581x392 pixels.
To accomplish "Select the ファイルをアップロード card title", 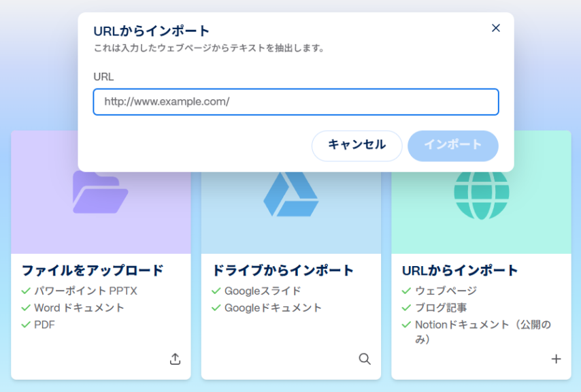I will (93, 270).
